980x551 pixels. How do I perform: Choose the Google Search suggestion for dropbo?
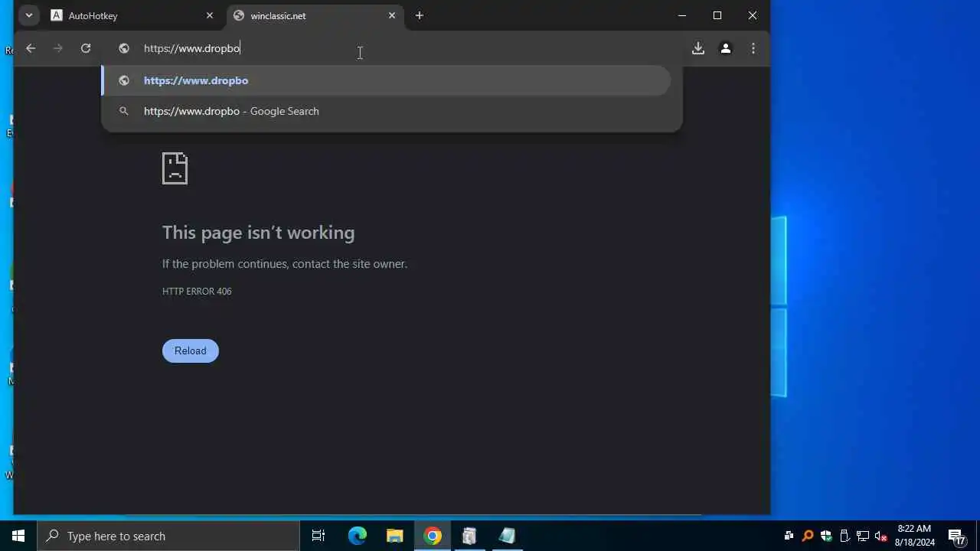tap(387, 111)
